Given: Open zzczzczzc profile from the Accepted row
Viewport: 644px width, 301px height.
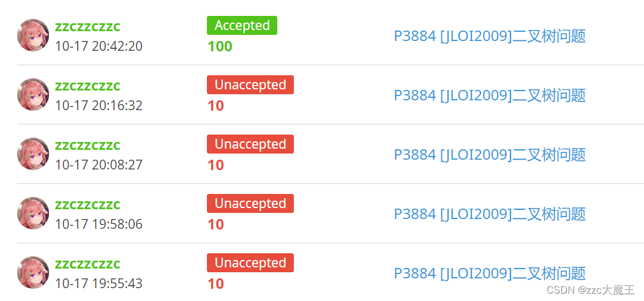Looking at the screenshot, I should pos(88,27).
